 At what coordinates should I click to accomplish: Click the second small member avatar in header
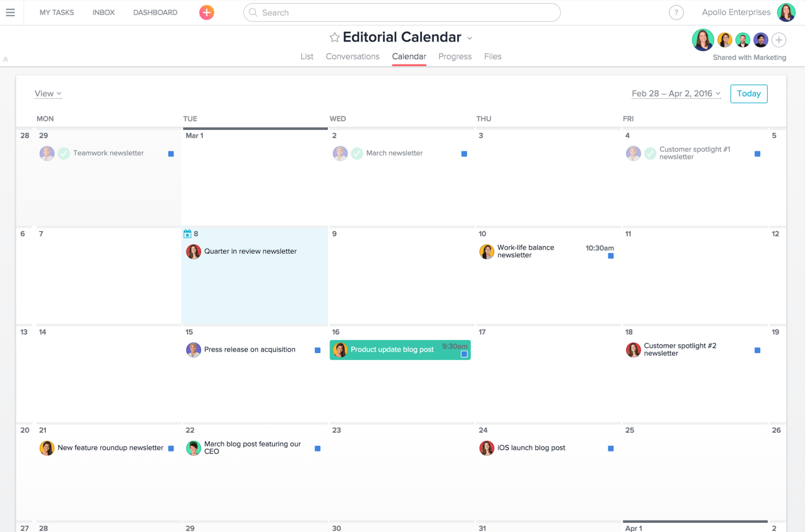coord(725,40)
